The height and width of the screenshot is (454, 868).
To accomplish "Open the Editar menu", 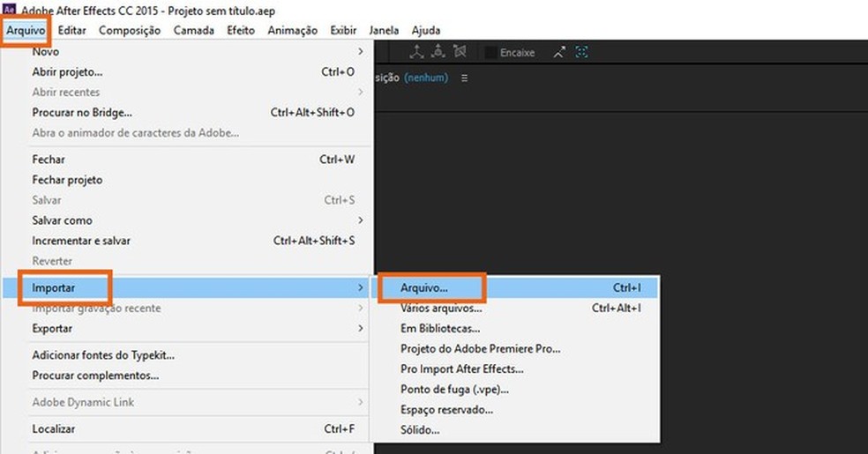I will point(72,31).
